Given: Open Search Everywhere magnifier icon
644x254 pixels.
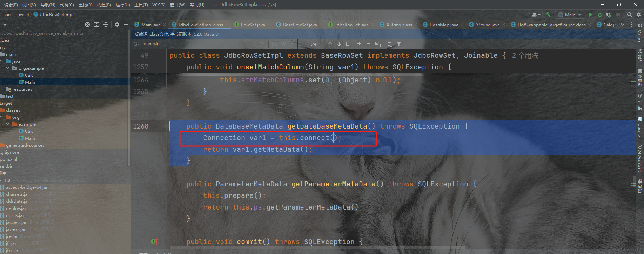Looking at the screenshot, I should pyautogui.click(x=630, y=15).
